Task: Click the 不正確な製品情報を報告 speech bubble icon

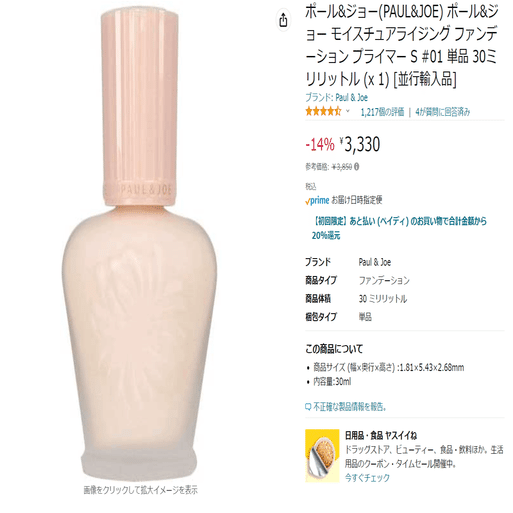Action: pyautogui.click(x=308, y=407)
